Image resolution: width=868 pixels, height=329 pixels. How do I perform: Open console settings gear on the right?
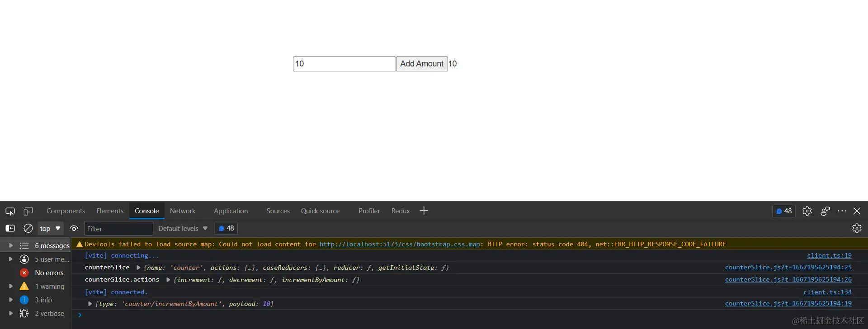click(857, 228)
